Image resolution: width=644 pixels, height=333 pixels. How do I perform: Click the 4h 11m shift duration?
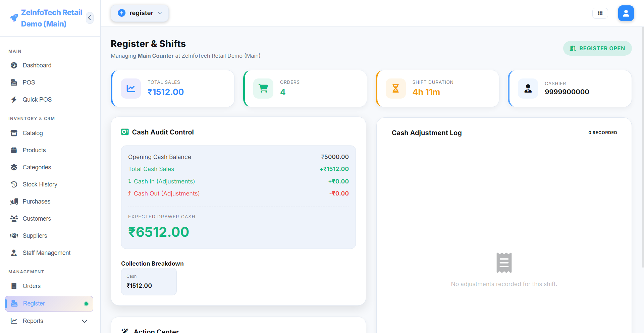(x=426, y=92)
